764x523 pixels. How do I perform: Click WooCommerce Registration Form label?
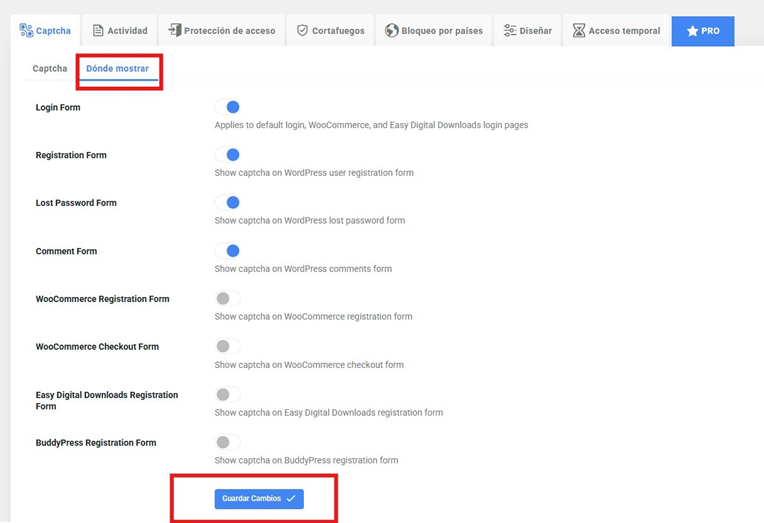coord(102,299)
